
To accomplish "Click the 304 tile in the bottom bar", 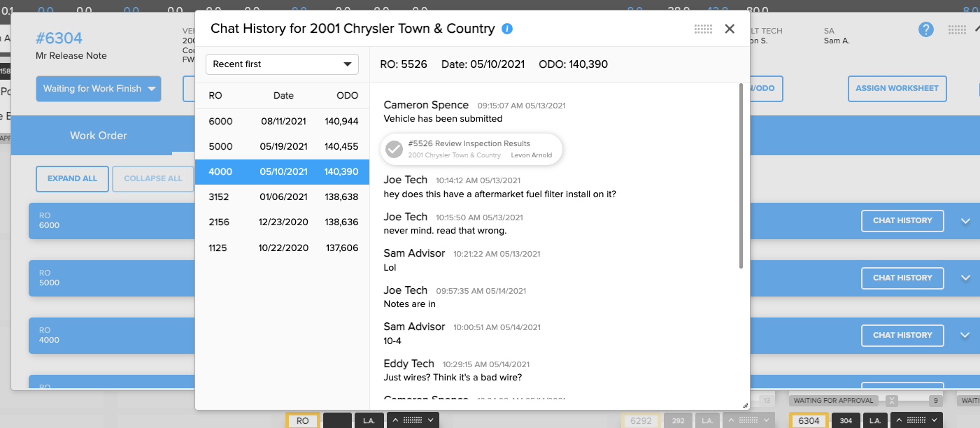I will click(846, 420).
